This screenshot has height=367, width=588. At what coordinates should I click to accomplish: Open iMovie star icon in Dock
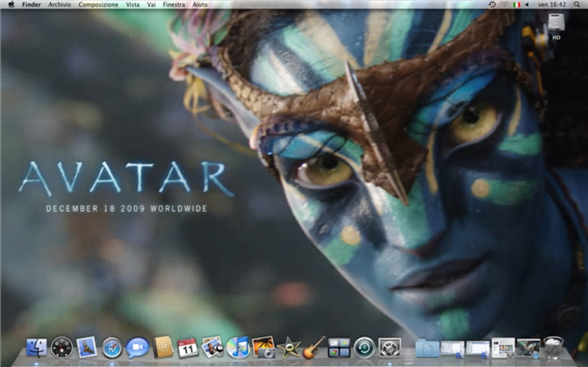288,348
